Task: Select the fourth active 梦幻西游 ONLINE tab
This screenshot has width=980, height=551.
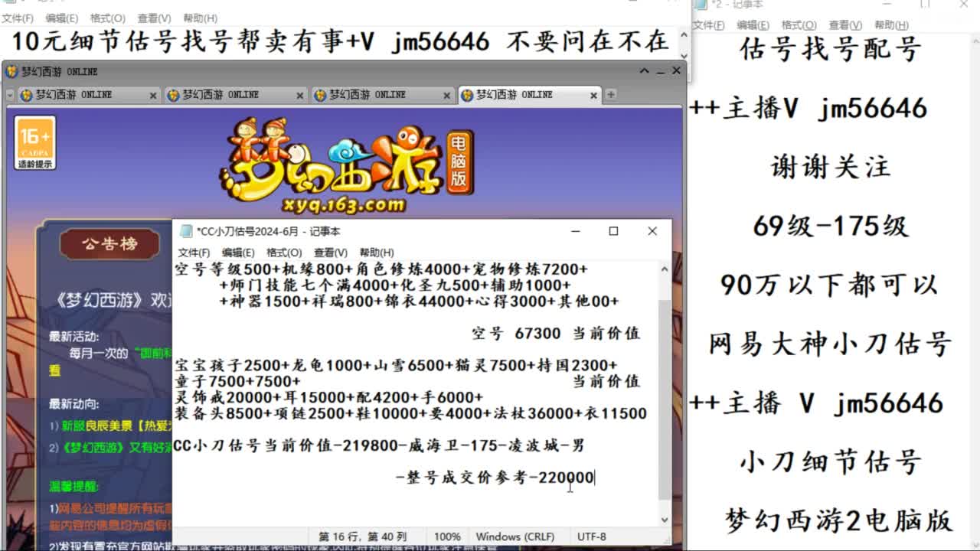Action: tap(530, 95)
